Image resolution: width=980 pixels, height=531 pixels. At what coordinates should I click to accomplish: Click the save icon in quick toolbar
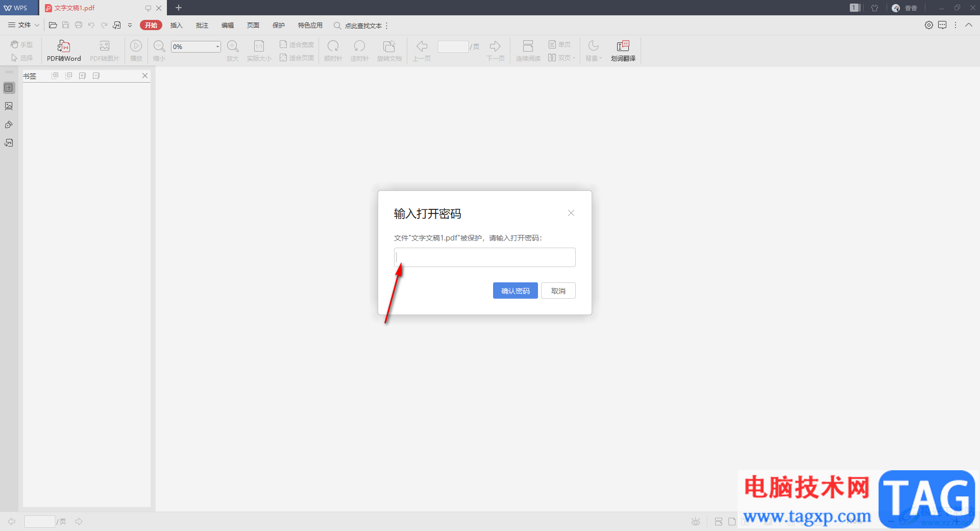[65, 25]
